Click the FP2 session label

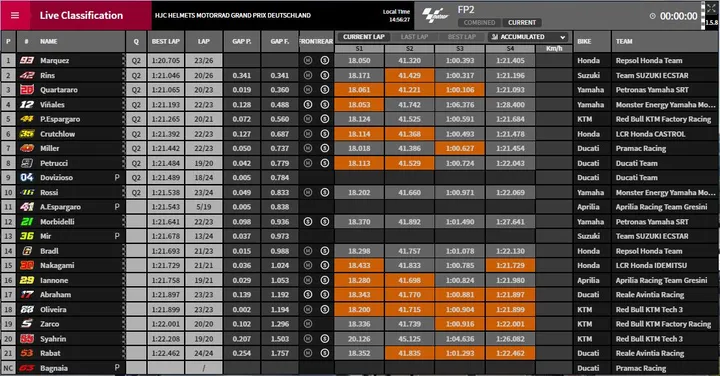[x=466, y=10]
